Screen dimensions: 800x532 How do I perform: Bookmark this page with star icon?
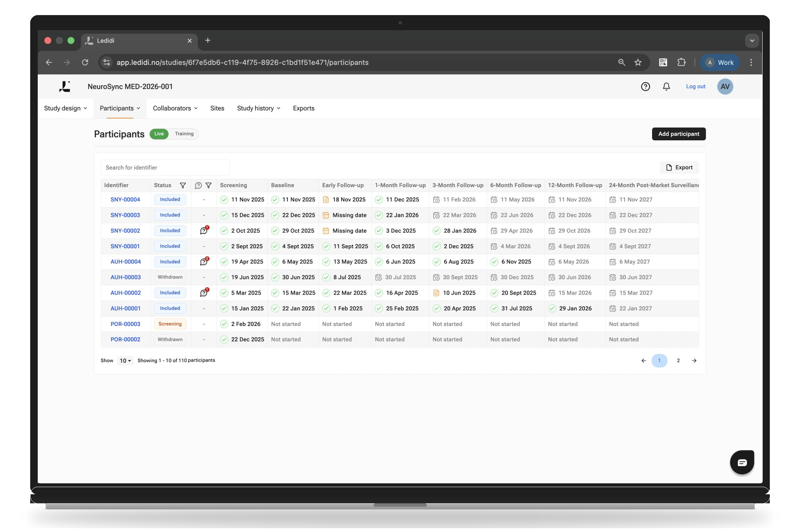pyautogui.click(x=638, y=63)
